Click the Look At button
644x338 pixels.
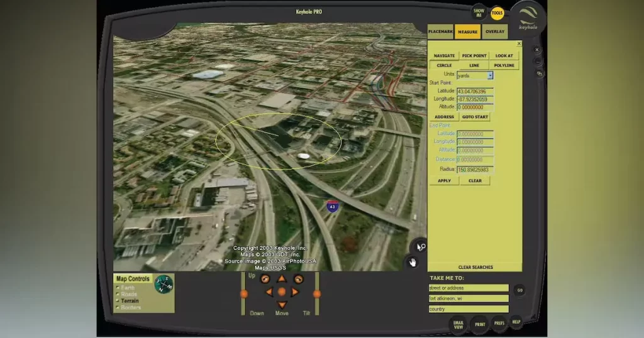tap(504, 56)
